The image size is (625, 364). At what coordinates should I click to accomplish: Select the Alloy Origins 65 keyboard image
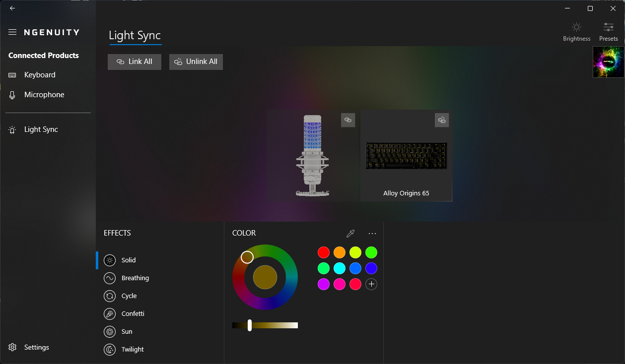click(x=407, y=156)
